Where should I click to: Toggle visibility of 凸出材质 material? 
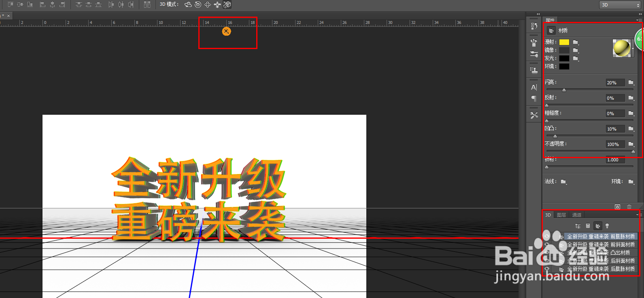tap(547, 253)
